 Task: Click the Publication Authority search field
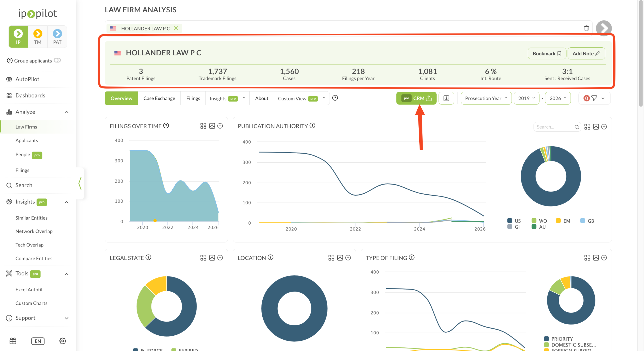click(557, 127)
